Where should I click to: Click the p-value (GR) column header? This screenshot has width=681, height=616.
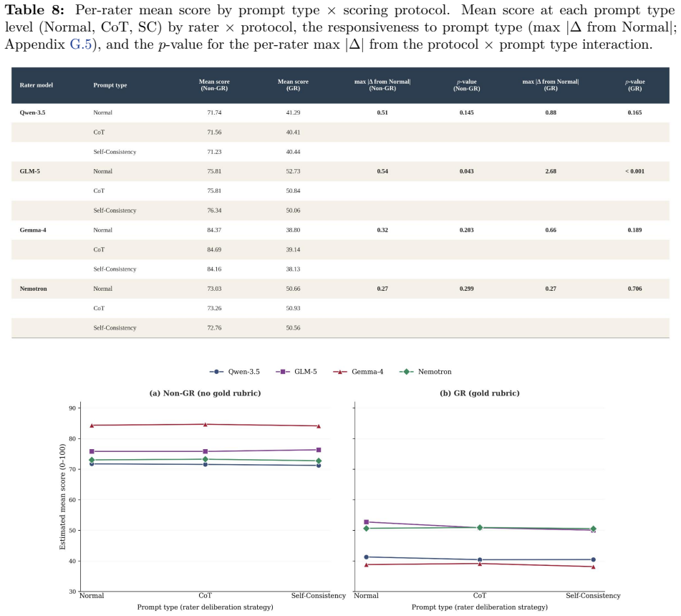(x=634, y=85)
